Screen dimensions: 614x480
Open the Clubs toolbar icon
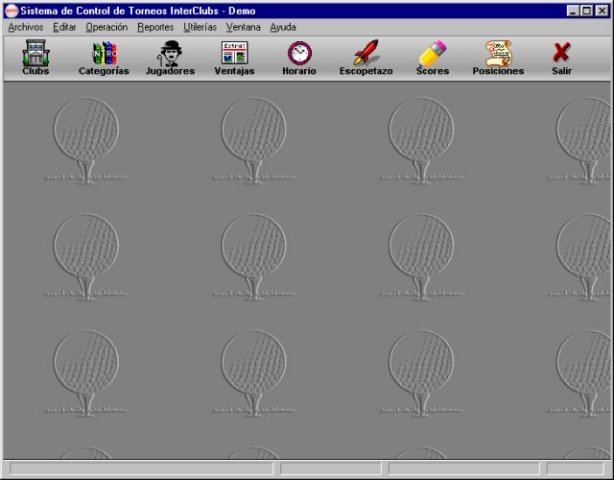point(36,58)
